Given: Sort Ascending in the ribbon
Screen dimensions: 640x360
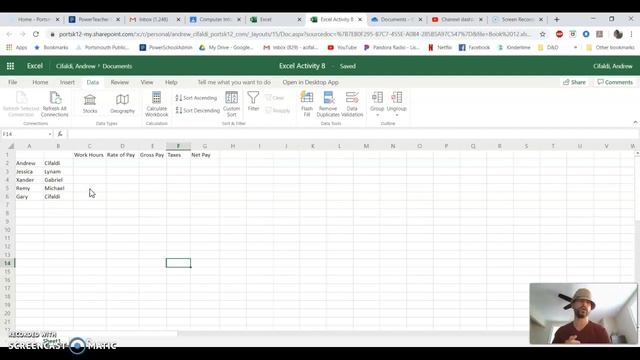Looking at the screenshot, I should tap(196, 98).
